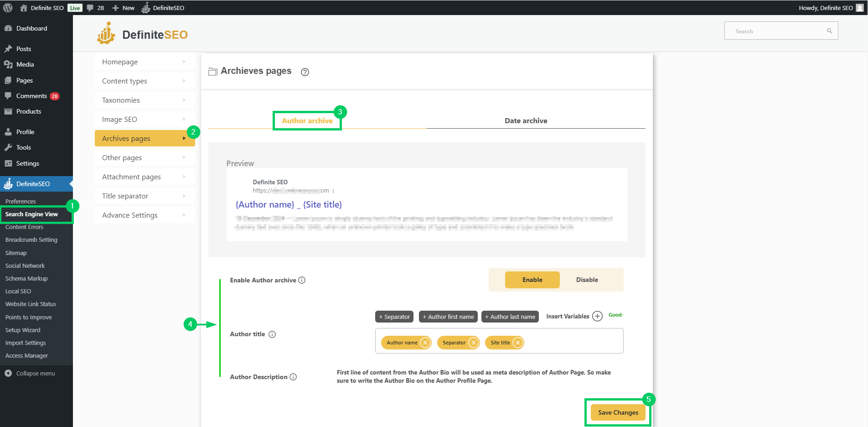Click the preview URL three-dot menu
Image resolution: width=868 pixels, height=427 pixels.
[x=333, y=191]
